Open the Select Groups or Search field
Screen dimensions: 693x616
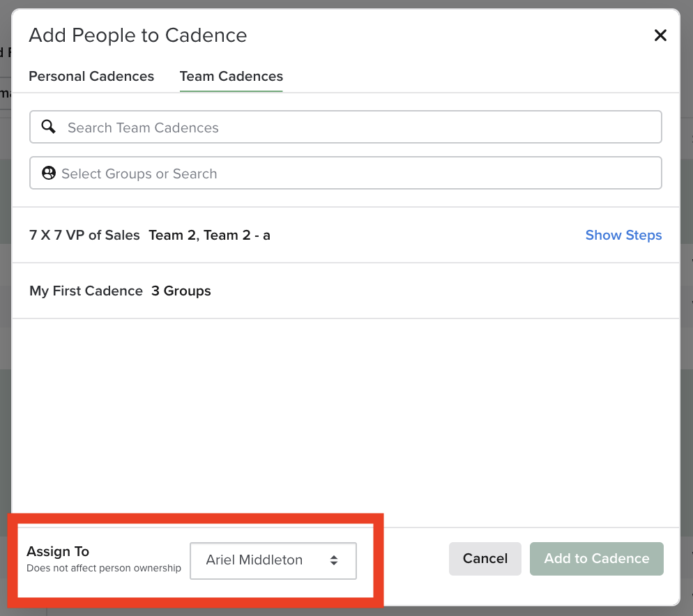point(346,174)
